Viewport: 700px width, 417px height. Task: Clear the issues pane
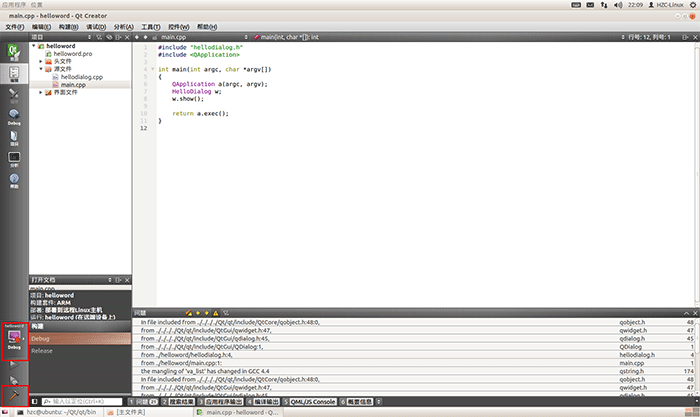click(x=189, y=313)
